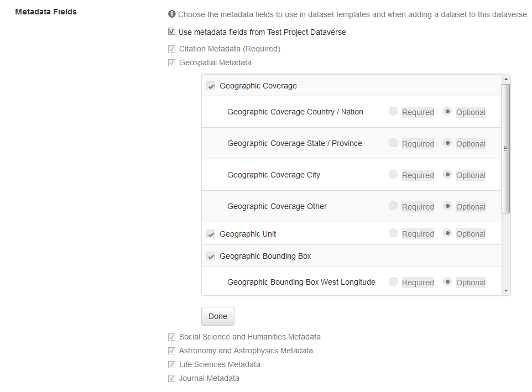The height and width of the screenshot is (392, 532).
Task: Set Geographic Coverage Other as Optional
Action: click(447, 206)
